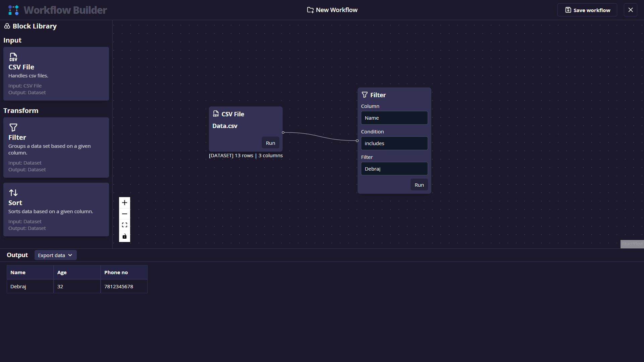Close the workflow builder with X
This screenshot has height=362, width=644.
pyautogui.click(x=631, y=10)
